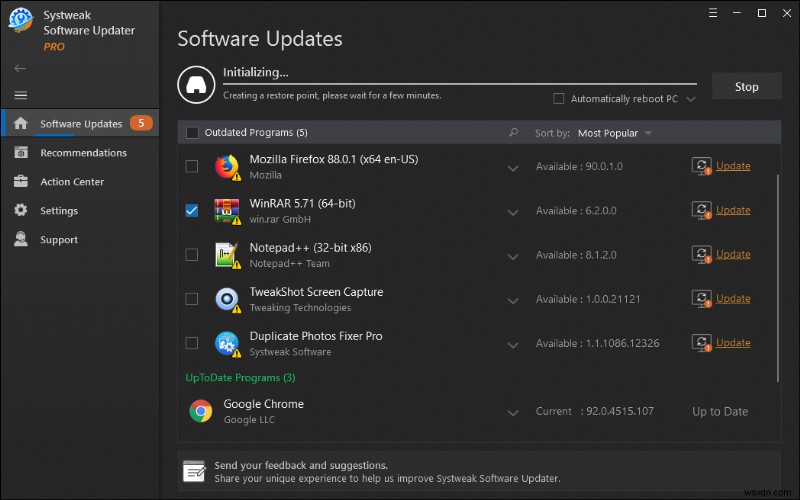Open the Automatically reboot PC dropdown arrow
800x500 pixels.
click(691, 99)
